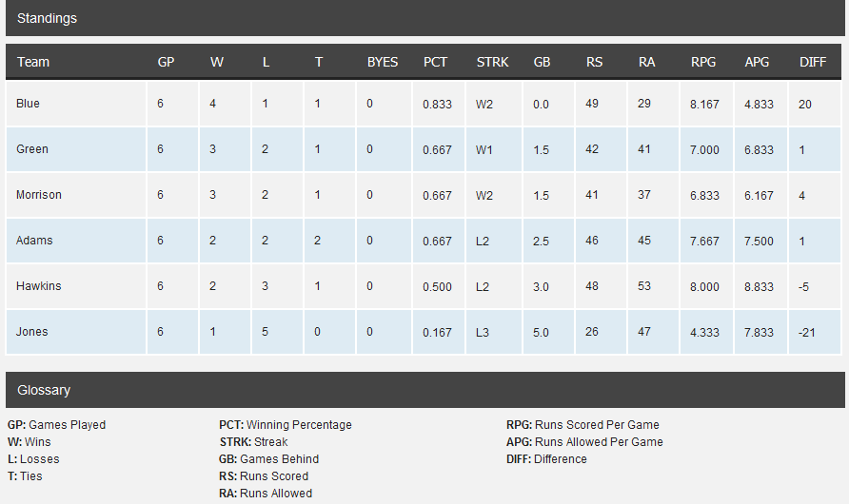Click Hawkins's 8.833 APG value

tap(759, 286)
